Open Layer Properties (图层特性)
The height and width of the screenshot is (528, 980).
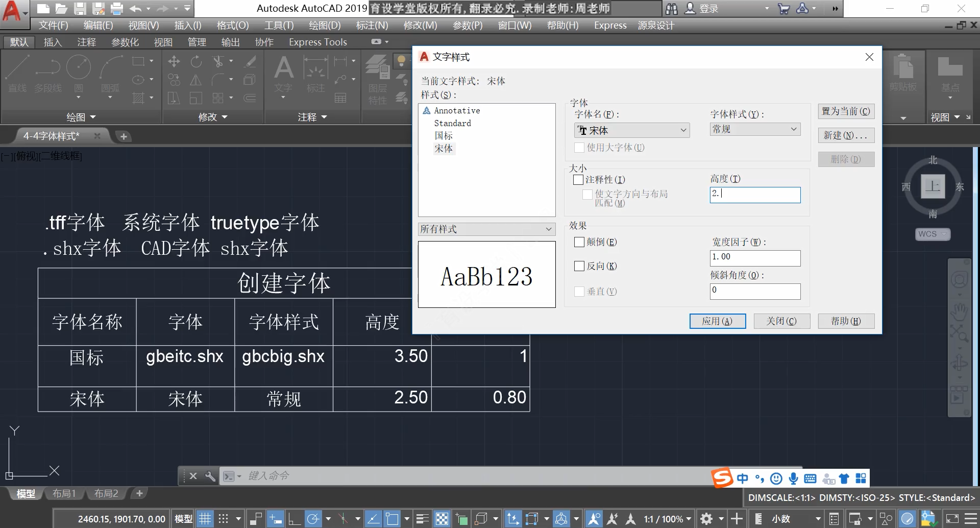(x=378, y=79)
